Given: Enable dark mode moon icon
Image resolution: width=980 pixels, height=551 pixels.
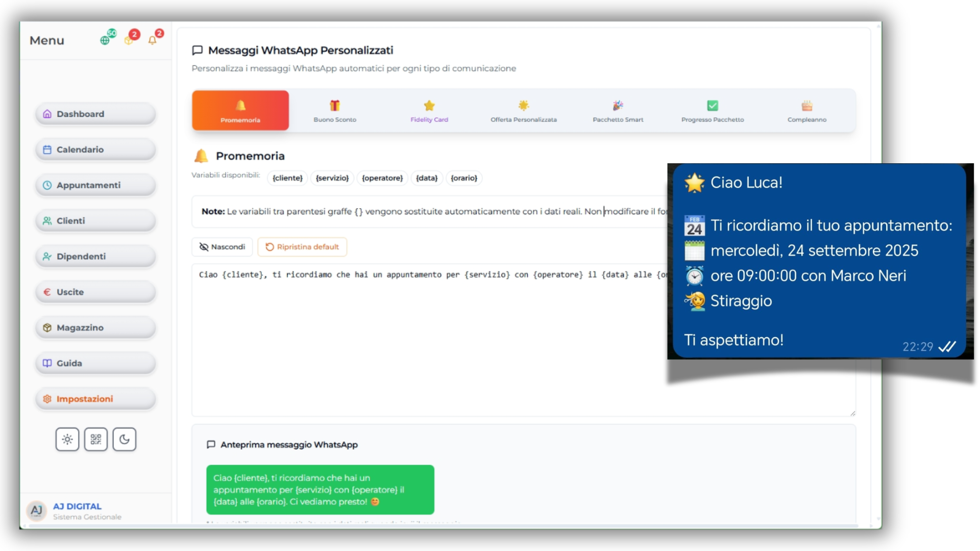Looking at the screenshot, I should point(125,439).
